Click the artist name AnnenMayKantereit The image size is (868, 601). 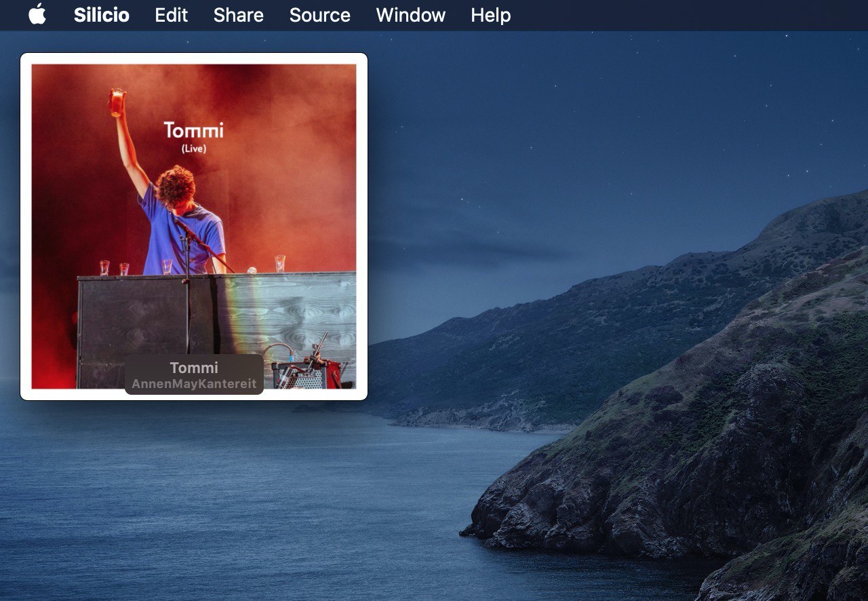coord(194,384)
